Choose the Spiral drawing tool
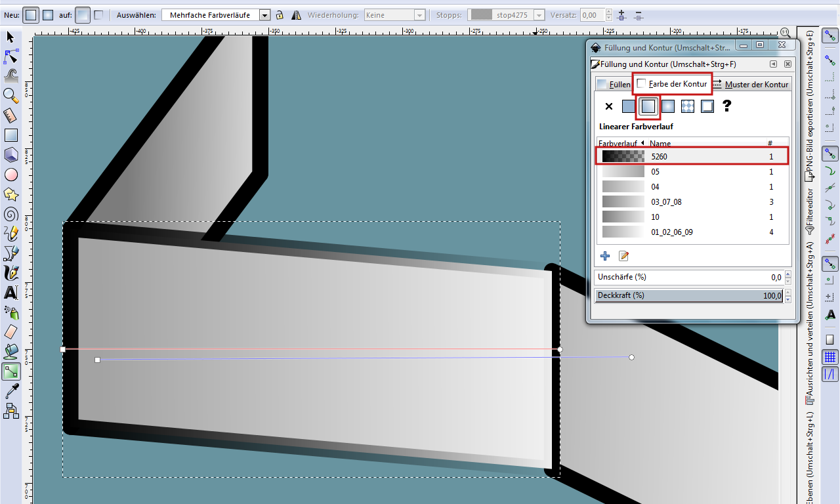This screenshot has height=504, width=840. pyautogui.click(x=10, y=214)
